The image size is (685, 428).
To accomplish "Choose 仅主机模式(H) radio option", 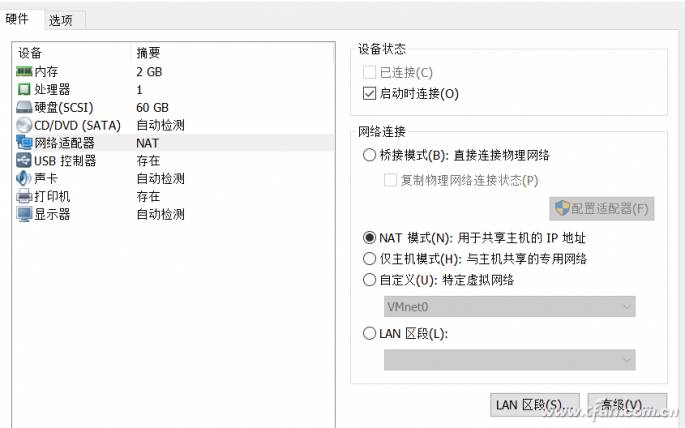I will point(369,259).
